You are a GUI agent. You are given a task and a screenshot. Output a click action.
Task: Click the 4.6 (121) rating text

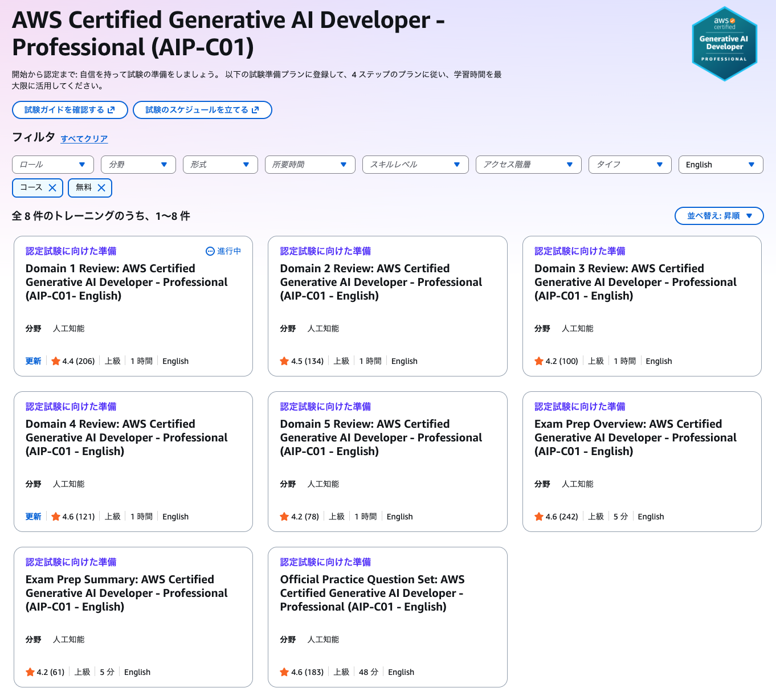79,517
